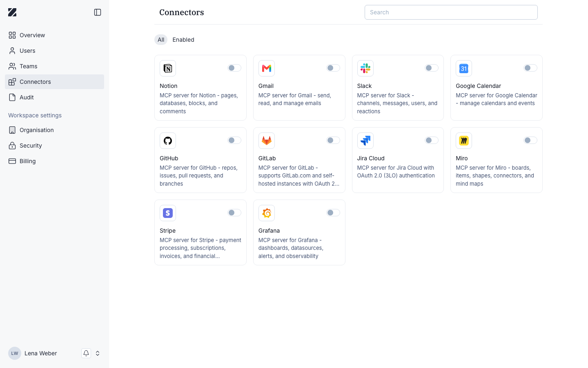Click the Stripe connector title
Image resolution: width=588 pixels, height=368 pixels.
(167, 231)
